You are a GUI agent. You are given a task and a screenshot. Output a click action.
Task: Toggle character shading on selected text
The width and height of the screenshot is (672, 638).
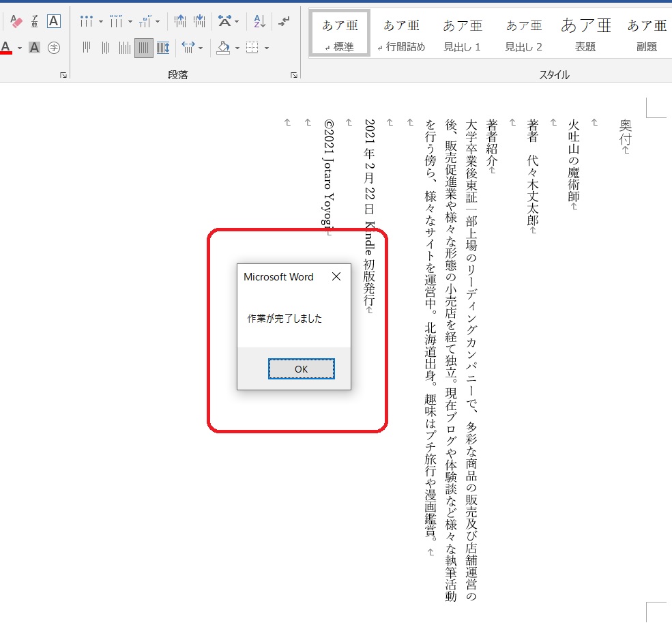tap(34, 48)
